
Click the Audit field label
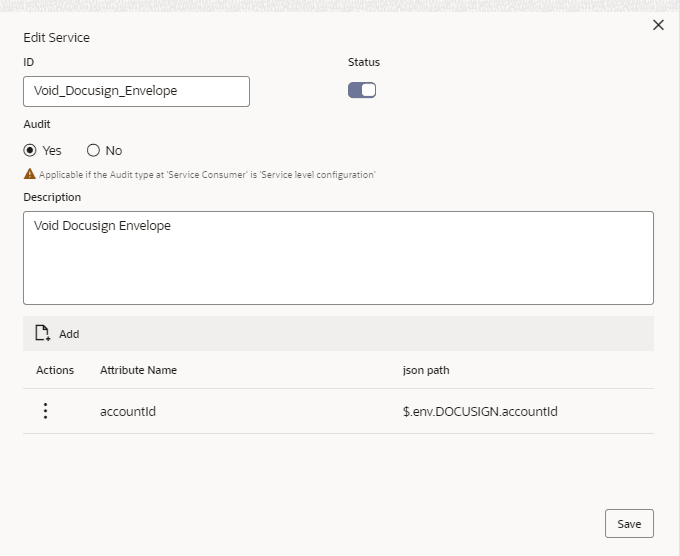click(37, 124)
